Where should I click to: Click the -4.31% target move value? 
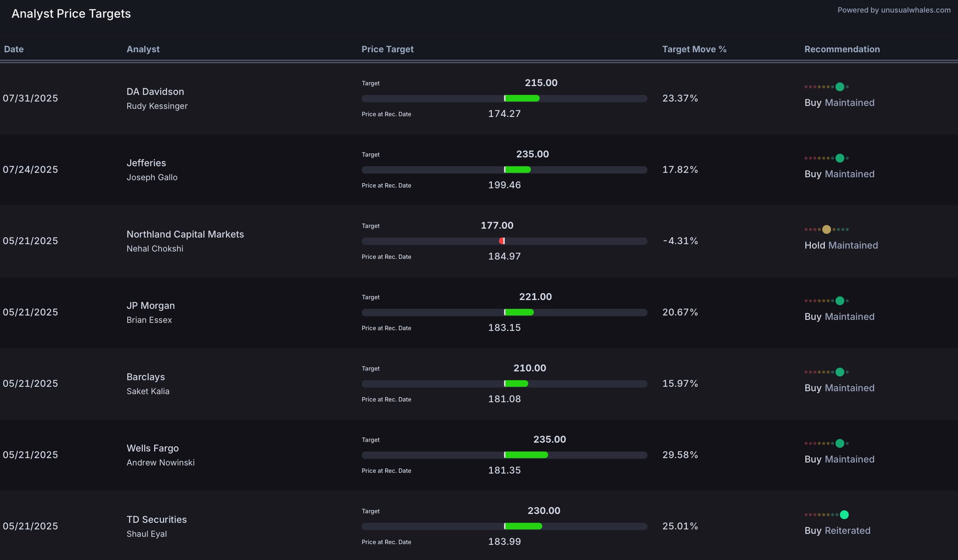coord(680,241)
